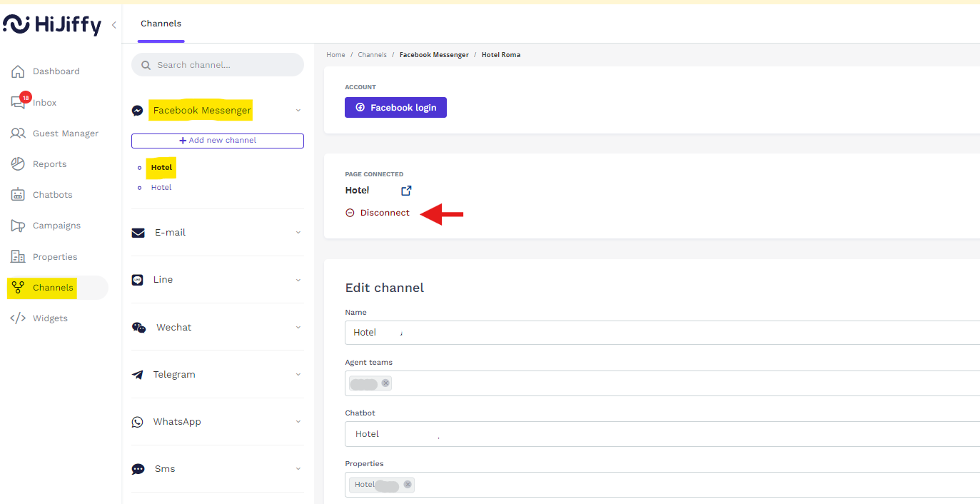
Task: Open Dashboard from the sidebar
Action: click(56, 71)
